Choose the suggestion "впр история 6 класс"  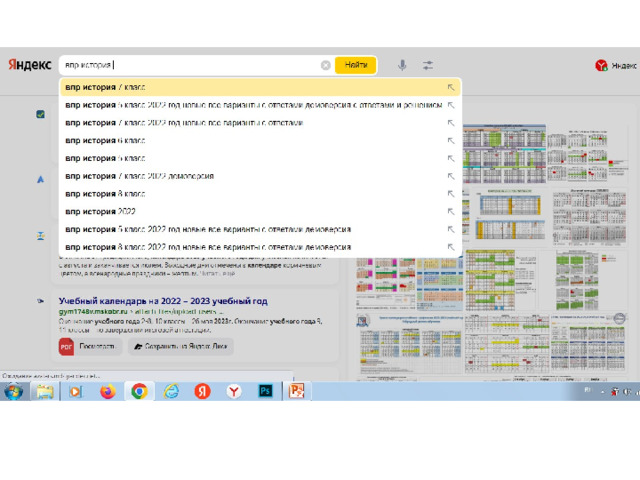pos(260,140)
